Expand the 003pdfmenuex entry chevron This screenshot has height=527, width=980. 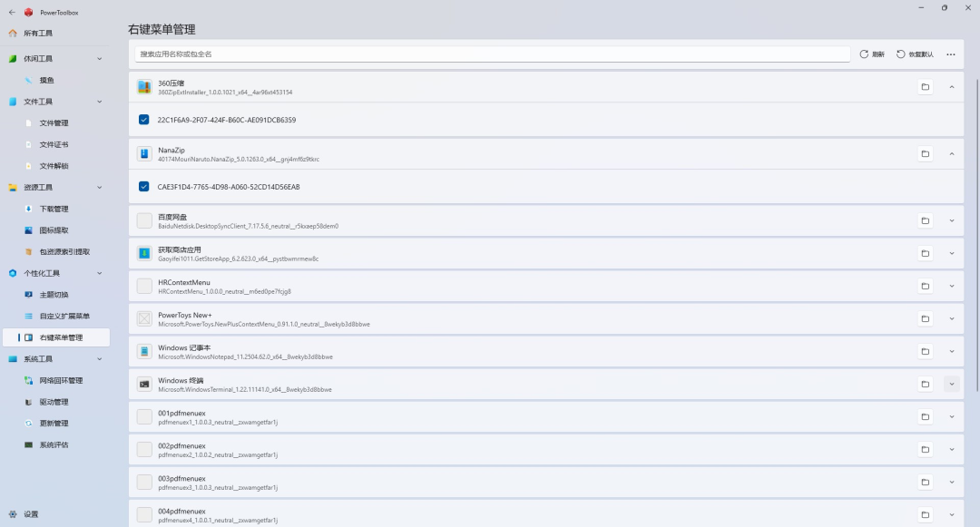951,482
